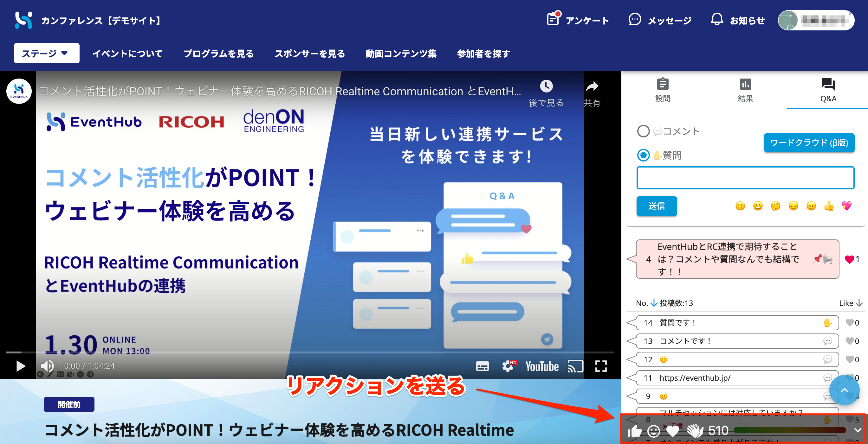Open video quality settings gear
The width and height of the screenshot is (868, 444).
(x=508, y=366)
